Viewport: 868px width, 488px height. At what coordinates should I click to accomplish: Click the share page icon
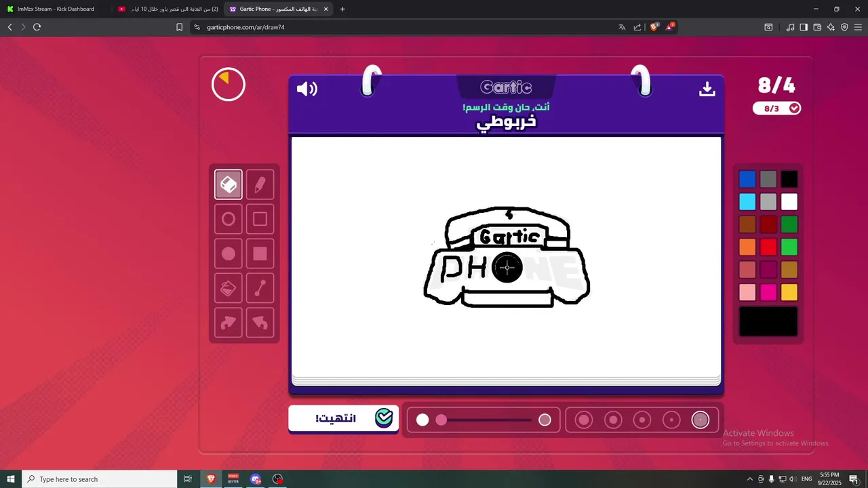coord(637,27)
